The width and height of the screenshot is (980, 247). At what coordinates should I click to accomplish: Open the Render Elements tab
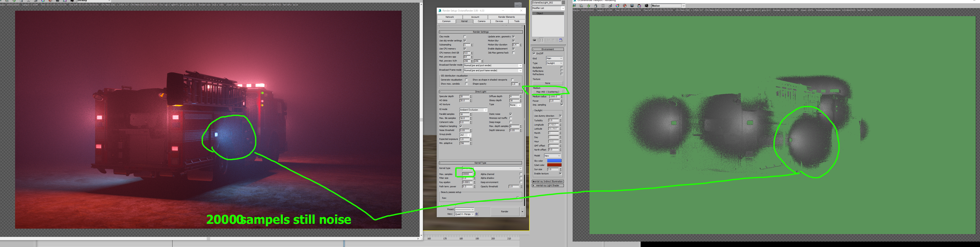506,17
